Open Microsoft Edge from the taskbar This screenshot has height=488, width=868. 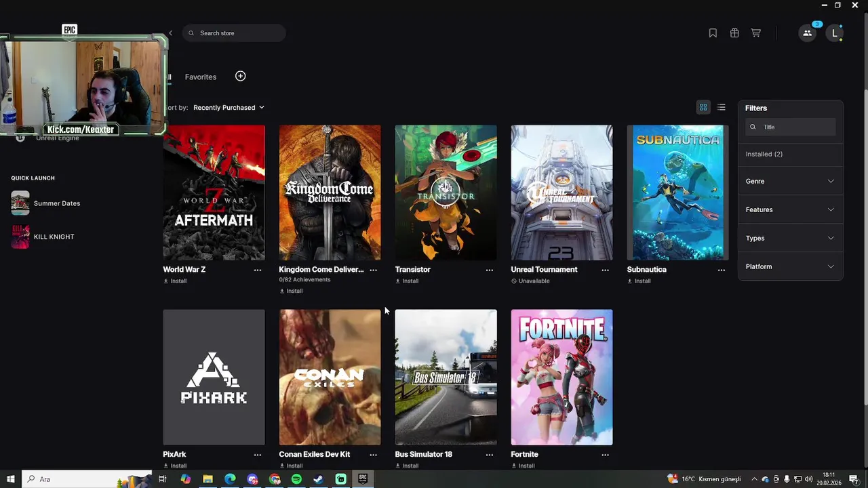point(230,479)
